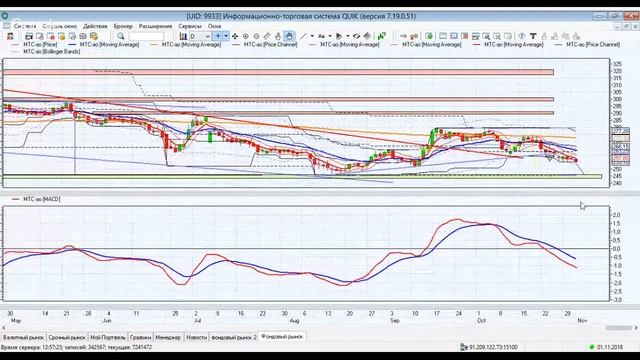Click the green refresh table icon
This screenshot has width=640, height=360.
[429, 36]
